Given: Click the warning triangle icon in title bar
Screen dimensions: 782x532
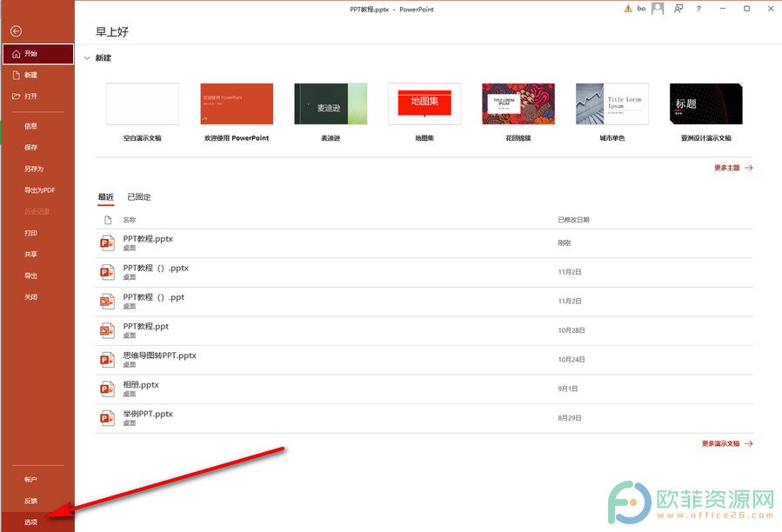Looking at the screenshot, I should (x=628, y=9).
